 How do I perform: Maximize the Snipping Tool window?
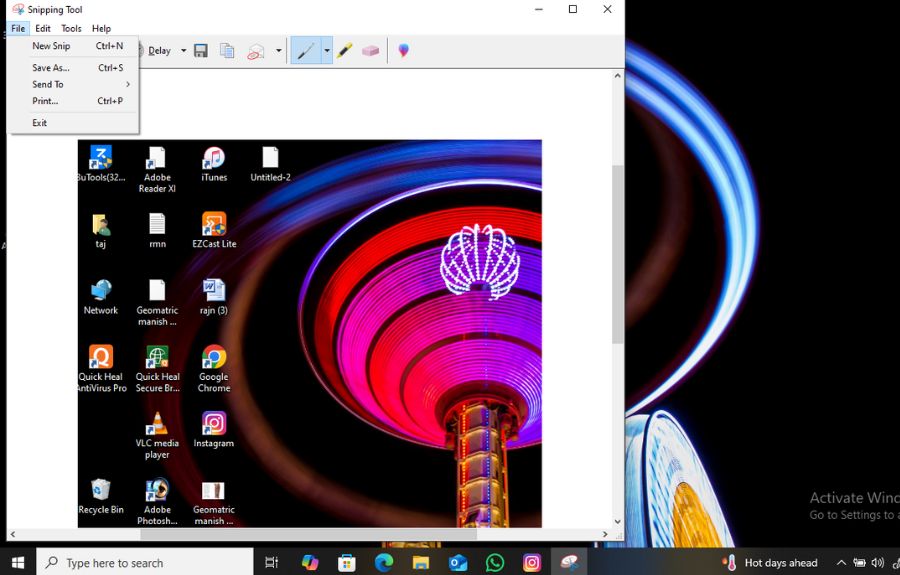pyautogui.click(x=573, y=9)
